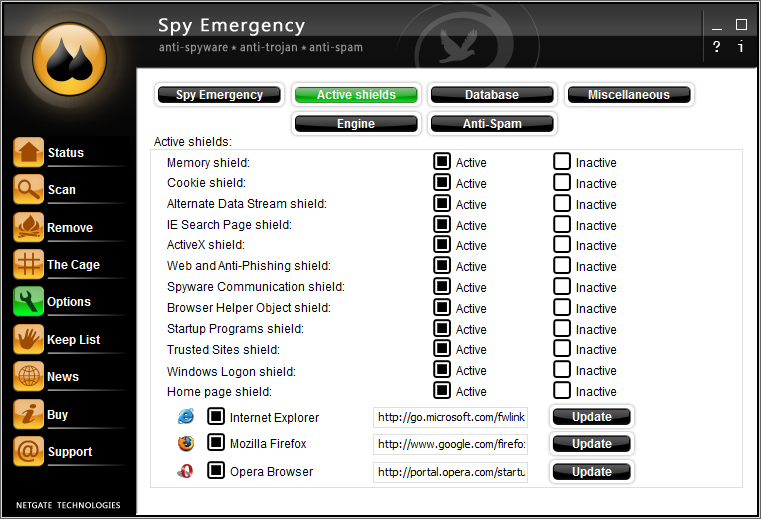This screenshot has width=761, height=519.
Task: Select Remove in the sidebar
Action: [70, 227]
